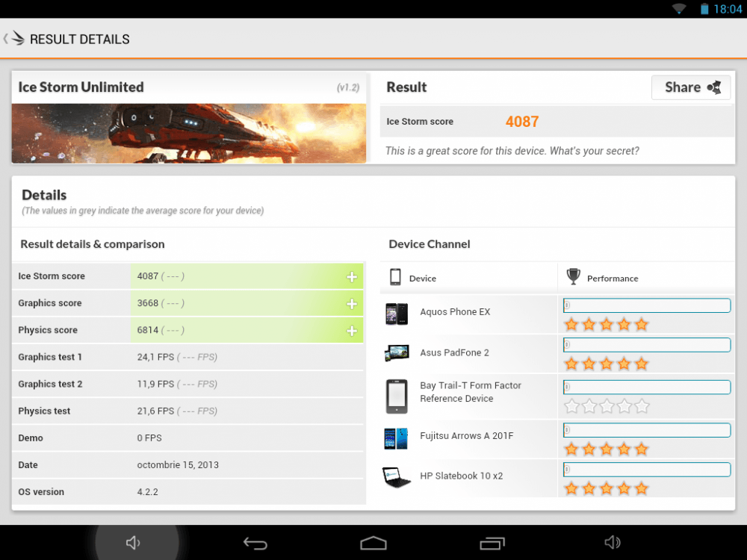This screenshot has width=747, height=560.
Task: Tap the Ice Storm Unlimited spaceship image
Action: click(x=189, y=133)
